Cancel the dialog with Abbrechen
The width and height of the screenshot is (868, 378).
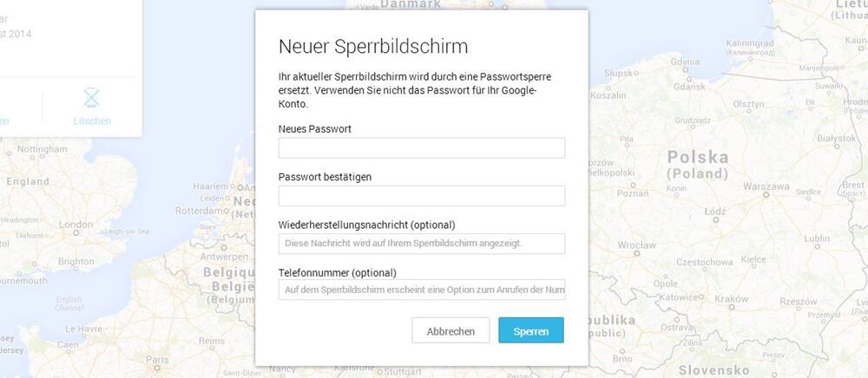pos(450,330)
